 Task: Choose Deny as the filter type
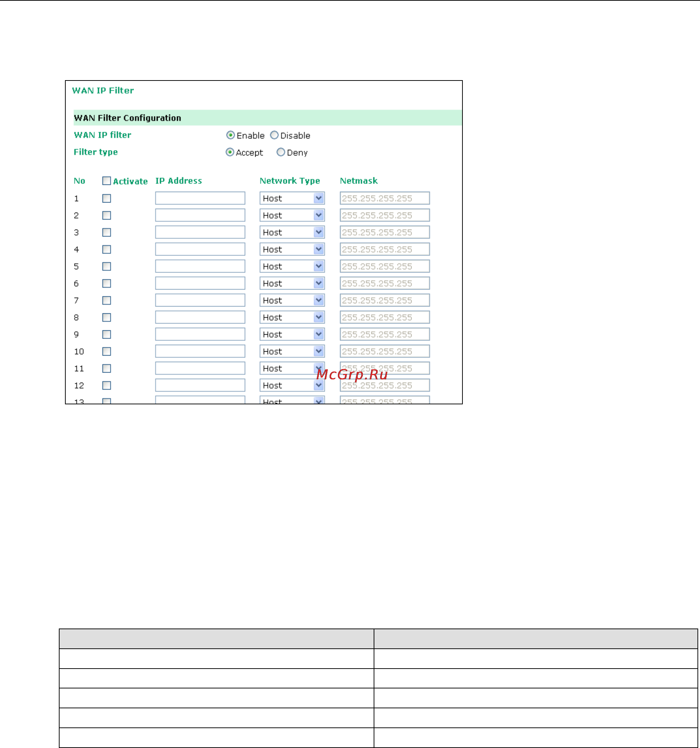tap(281, 152)
